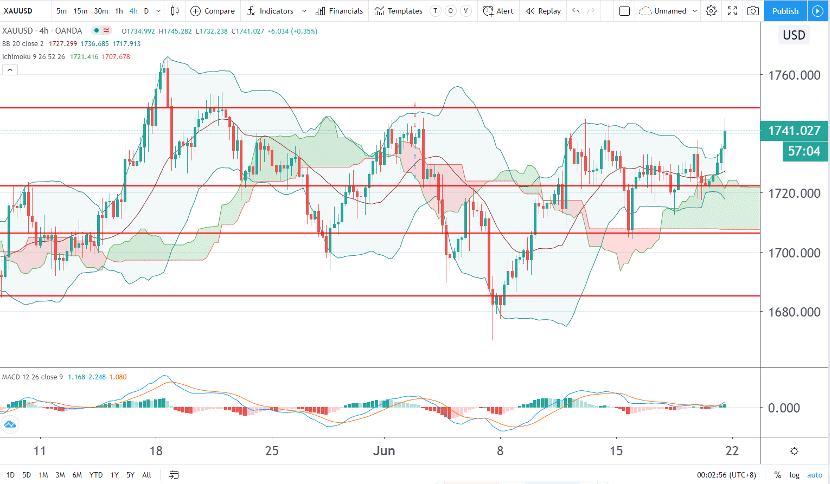This screenshot has height=484, width=830.
Task: Open the USD currency selector
Action: coord(794,35)
